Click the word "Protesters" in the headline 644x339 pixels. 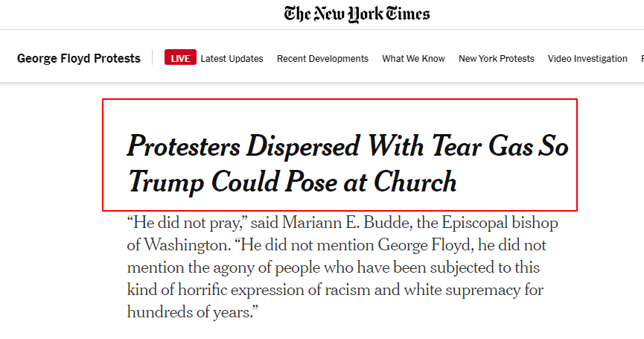(x=184, y=147)
